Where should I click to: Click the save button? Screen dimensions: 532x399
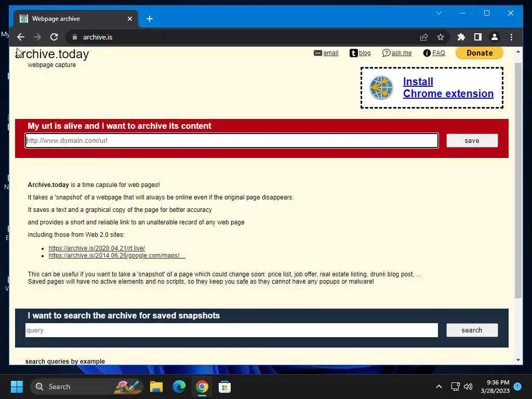click(472, 140)
